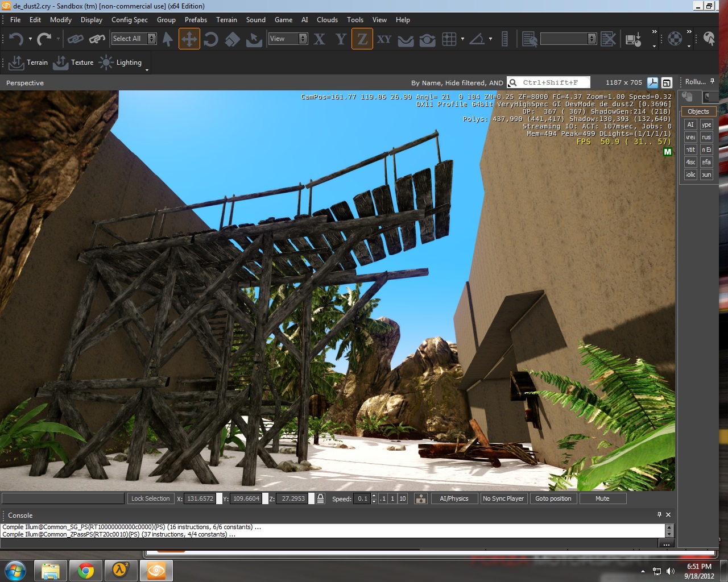Open the Config Spec menu
728x582 pixels.
tap(130, 20)
